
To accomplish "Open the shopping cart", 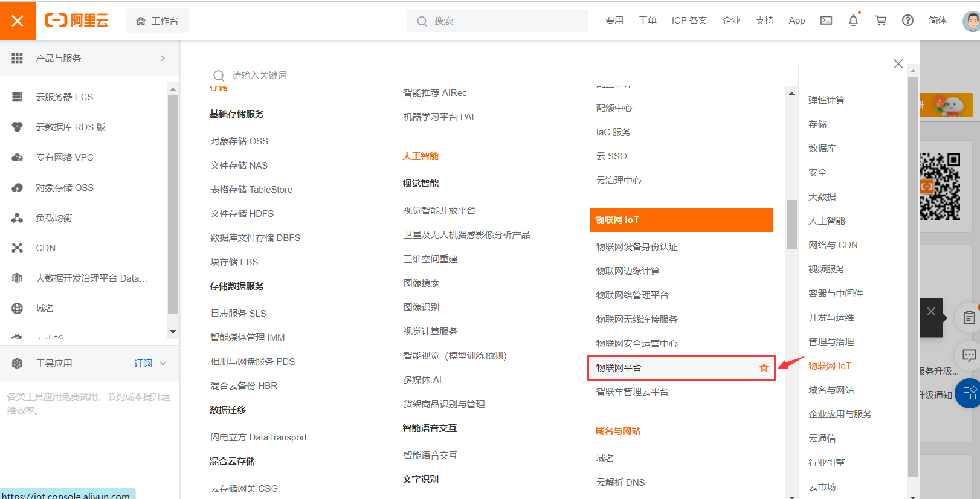I will coord(880,21).
